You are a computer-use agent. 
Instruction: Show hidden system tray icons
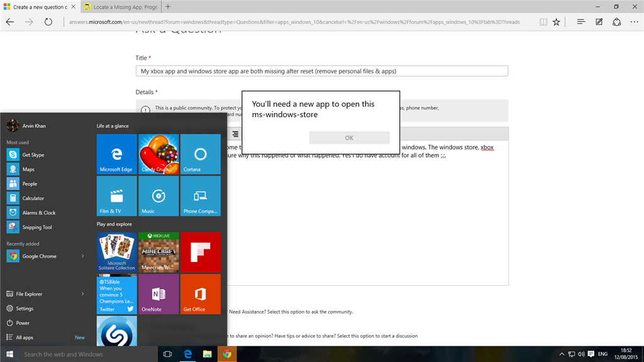point(562,354)
